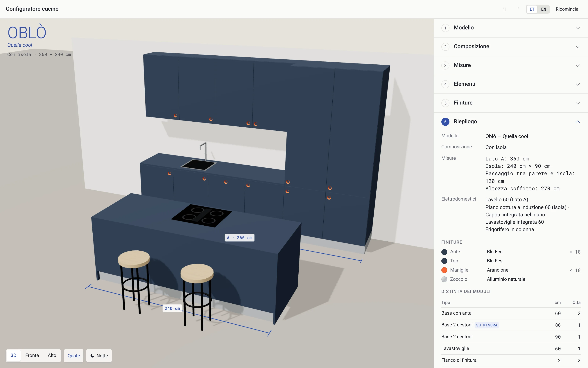Collapse the Riepilogo section chevron
The width and height of the screenshot is (588, 368).
[x=578, y=122]
